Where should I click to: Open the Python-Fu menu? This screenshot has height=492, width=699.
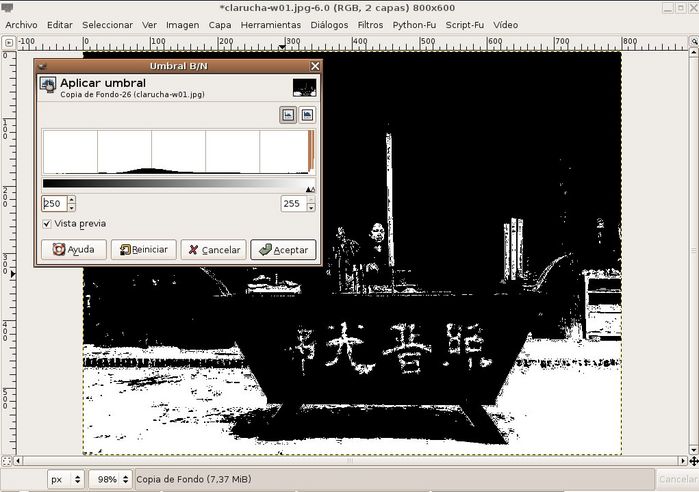tap(414, 25)
